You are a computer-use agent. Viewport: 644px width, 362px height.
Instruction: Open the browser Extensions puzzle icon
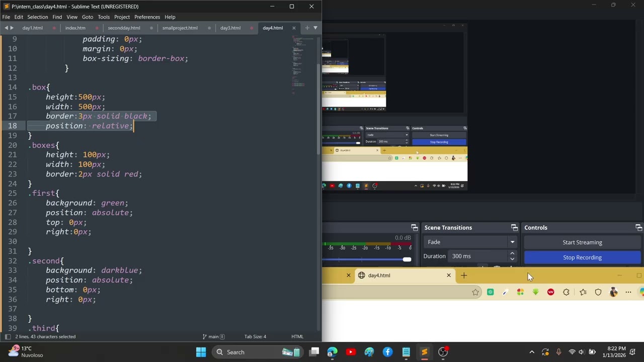566,292
